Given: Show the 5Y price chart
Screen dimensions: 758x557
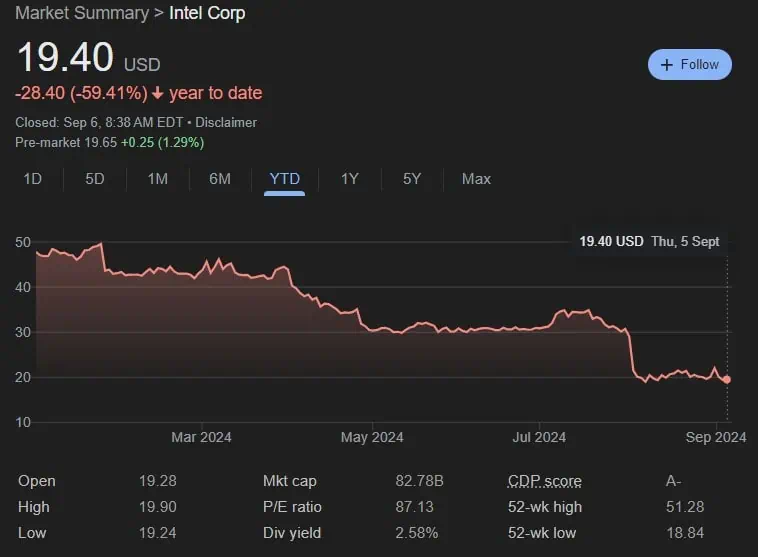Looking at the screenshot, I should pos(412,179).
